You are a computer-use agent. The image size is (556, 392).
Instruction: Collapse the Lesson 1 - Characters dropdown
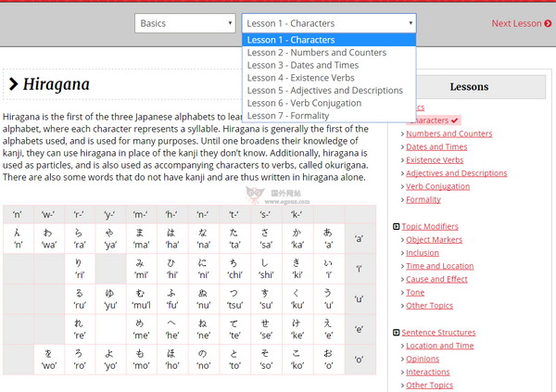click(x=328, y=23)
